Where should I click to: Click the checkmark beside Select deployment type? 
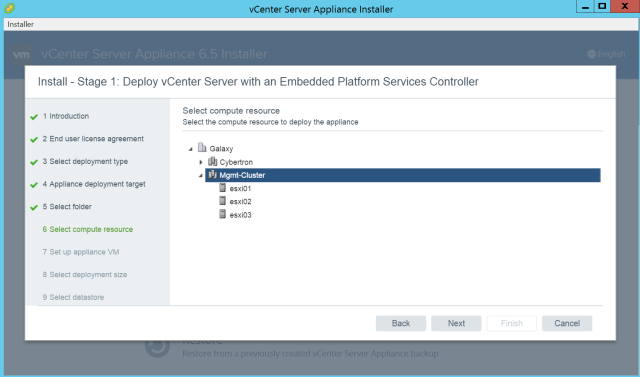[x=34, y=162]
